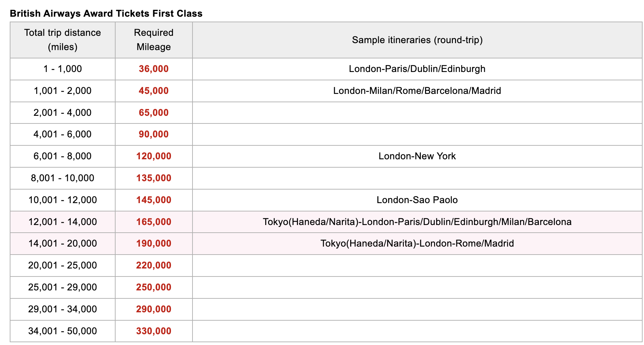Click the 190,000 mileage value
Image resolution: width=644 pixels, height=345 pixels.
(154, 243)
